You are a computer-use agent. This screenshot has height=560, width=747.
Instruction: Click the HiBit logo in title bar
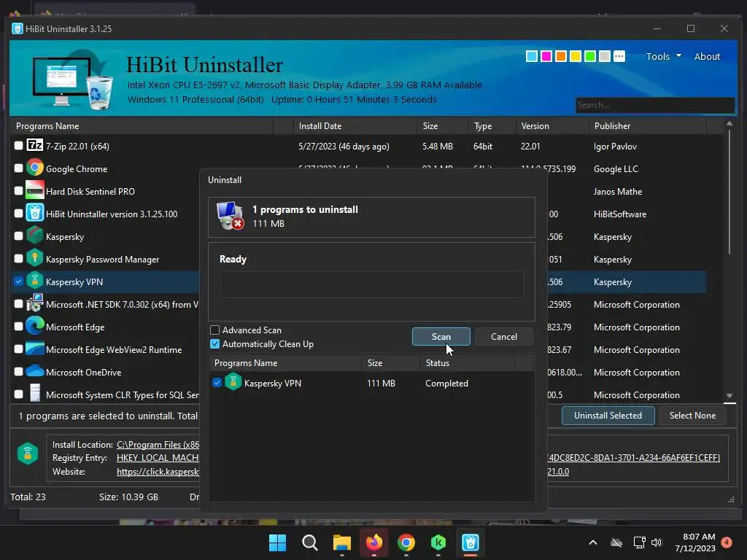(18, 28)
